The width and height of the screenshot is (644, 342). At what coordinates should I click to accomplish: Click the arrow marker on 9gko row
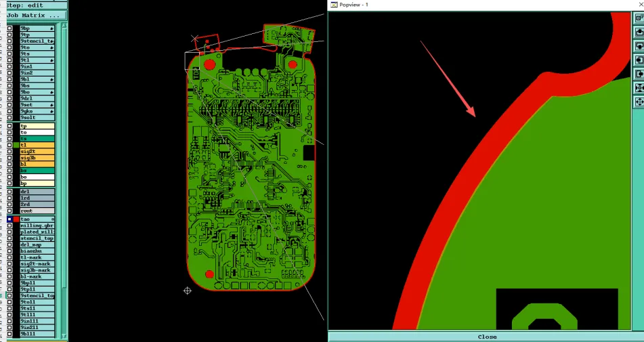pos(51,111)
